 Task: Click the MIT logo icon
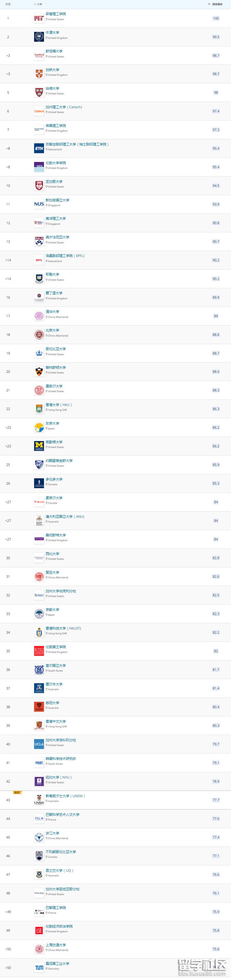[x=39, y=18]
